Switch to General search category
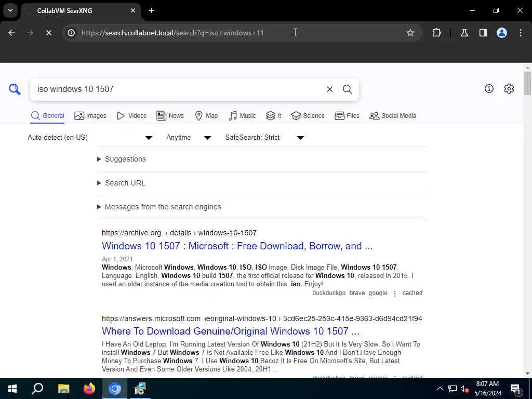 pyautogui.click(x=47, y=116)
